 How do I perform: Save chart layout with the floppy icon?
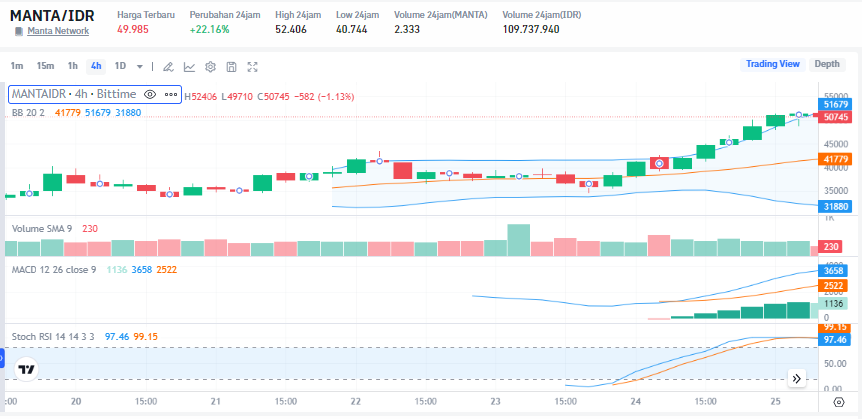point(231,67)
